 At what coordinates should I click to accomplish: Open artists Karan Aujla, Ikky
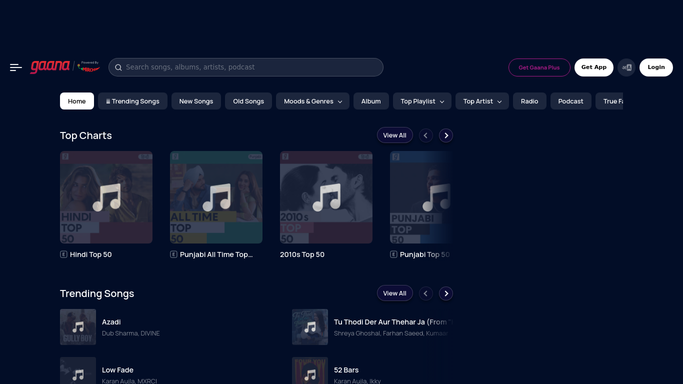(357, 381)
